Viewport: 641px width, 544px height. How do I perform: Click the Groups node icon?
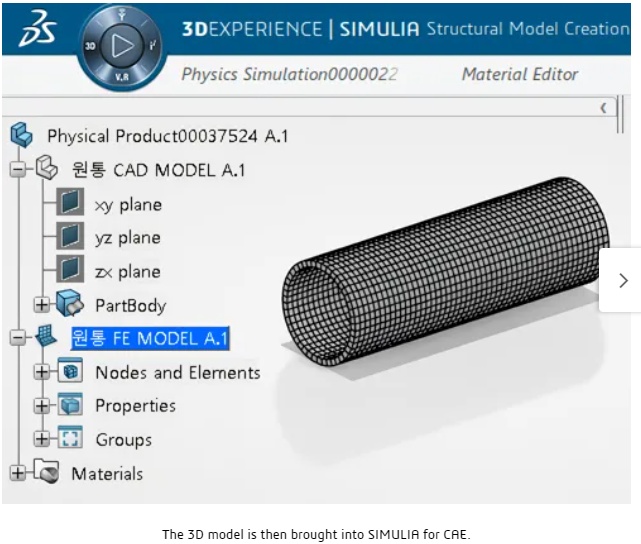[70, 437]
